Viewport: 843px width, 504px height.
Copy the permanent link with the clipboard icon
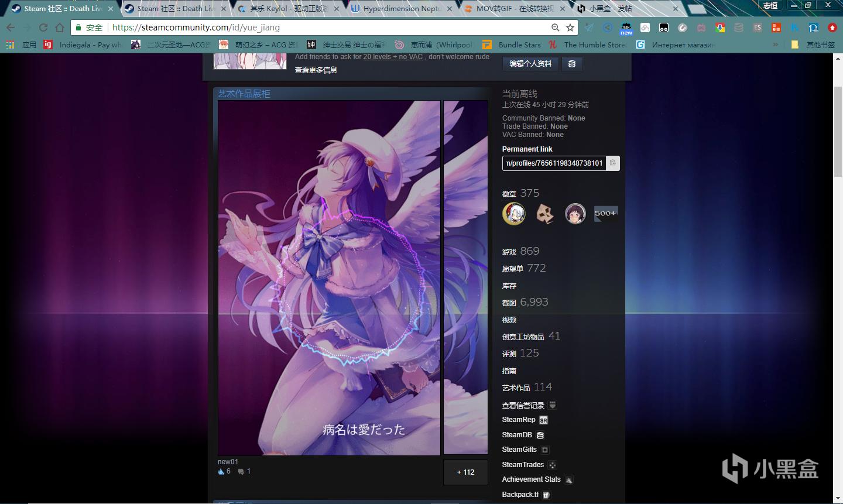click(612, 163)
